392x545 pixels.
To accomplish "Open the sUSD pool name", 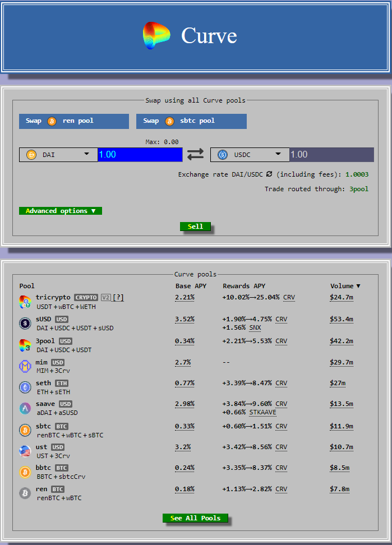I will pyautogui.click(x=43, y=319).
